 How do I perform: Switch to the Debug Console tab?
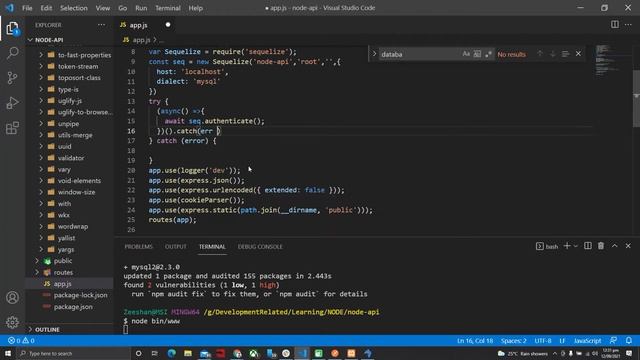(x=260, y=247)
